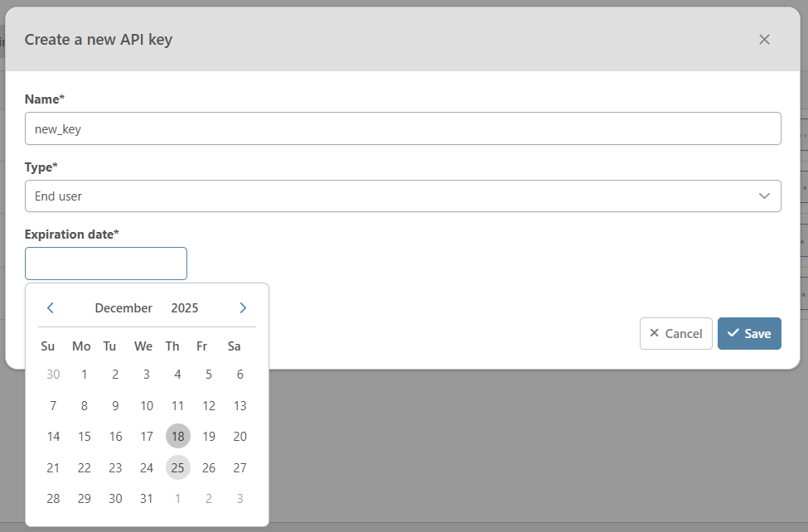Image resolution: width=808 pixels, height=532 pixels.
Task: Choose December 31 in the date picker
Action: [147, 499]
